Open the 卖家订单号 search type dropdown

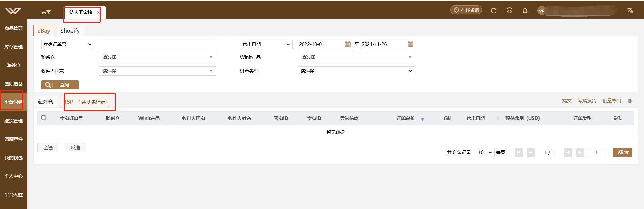(x=67, y=44)
